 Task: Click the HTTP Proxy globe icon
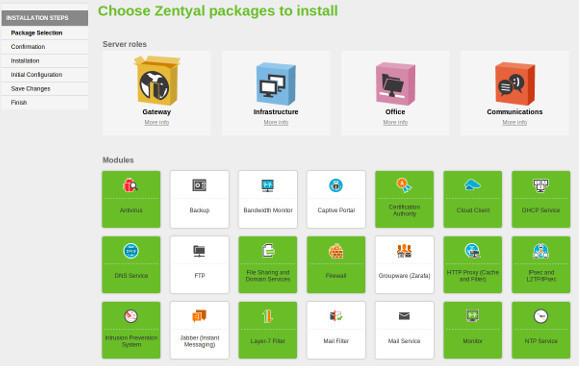[x=472, y=251]
